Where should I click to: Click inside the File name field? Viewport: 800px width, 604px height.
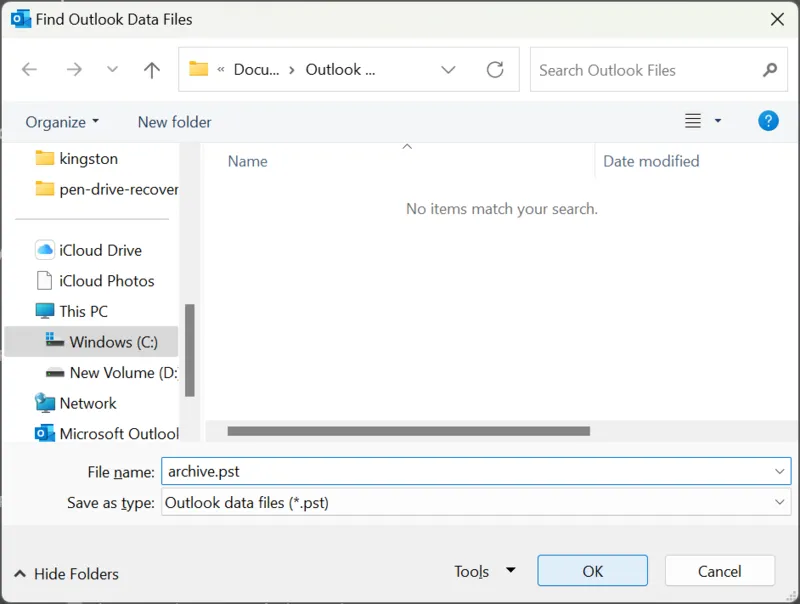(x=400, y=471)
